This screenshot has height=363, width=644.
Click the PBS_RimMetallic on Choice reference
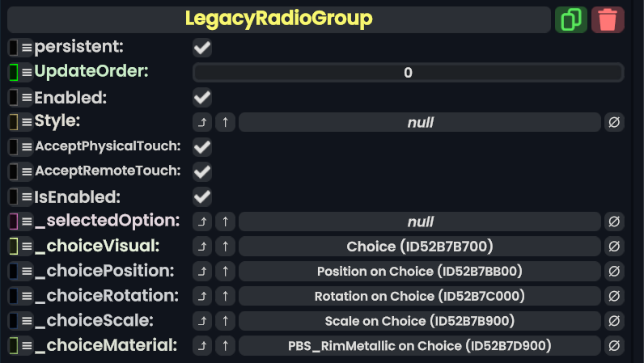tap(420, 346)
